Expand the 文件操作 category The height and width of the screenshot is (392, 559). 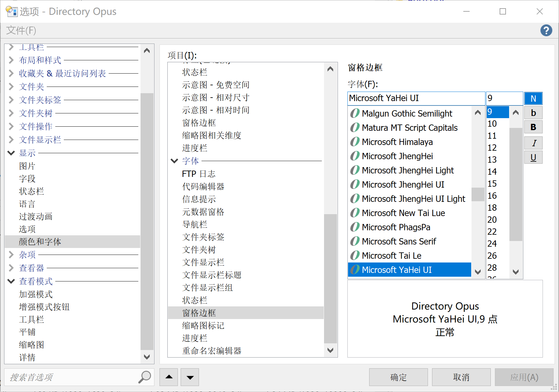11,126
